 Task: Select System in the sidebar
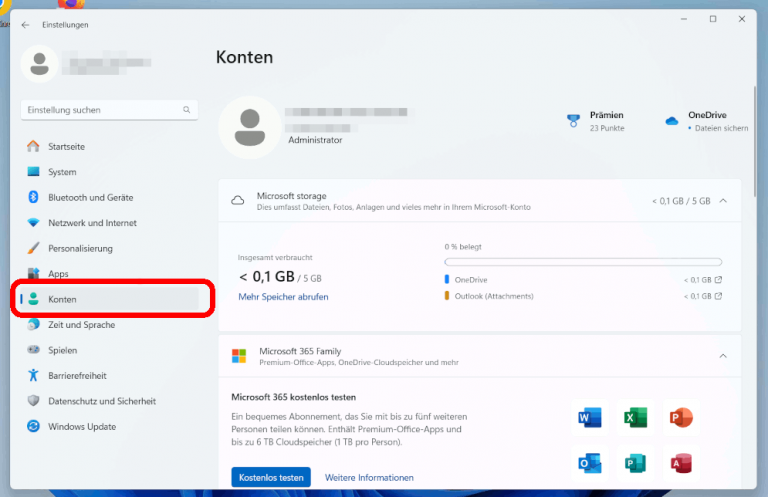click(109, 172)
